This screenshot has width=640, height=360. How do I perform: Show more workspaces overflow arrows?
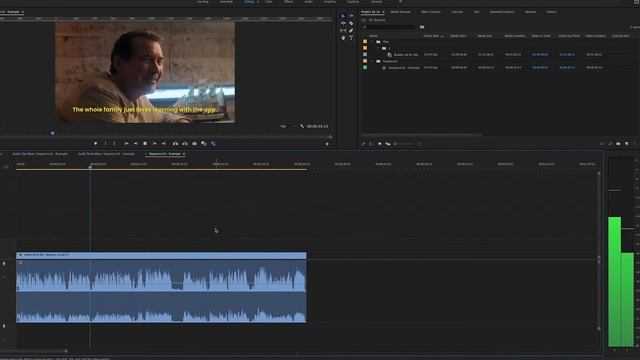400,2
